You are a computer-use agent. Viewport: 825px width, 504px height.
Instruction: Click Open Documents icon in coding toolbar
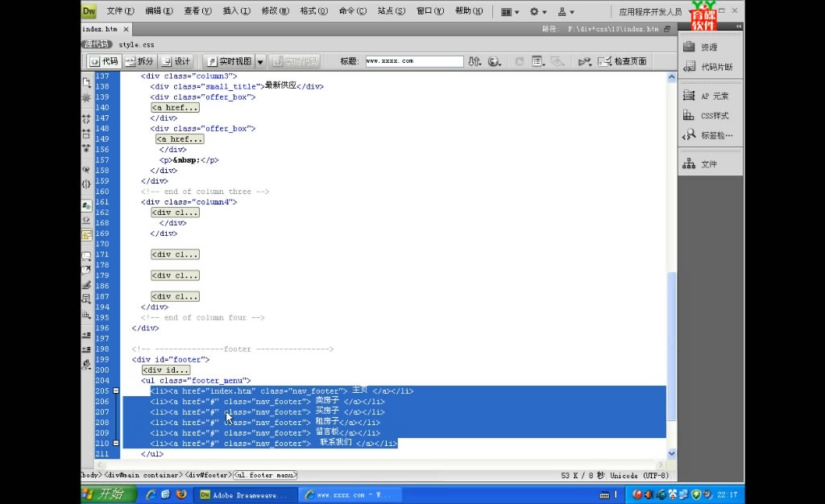click(x=86, y=83)
